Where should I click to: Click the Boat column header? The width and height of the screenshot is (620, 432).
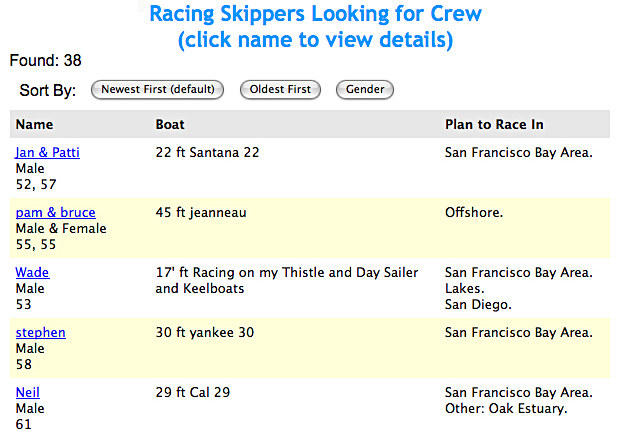tap(170, 125)
